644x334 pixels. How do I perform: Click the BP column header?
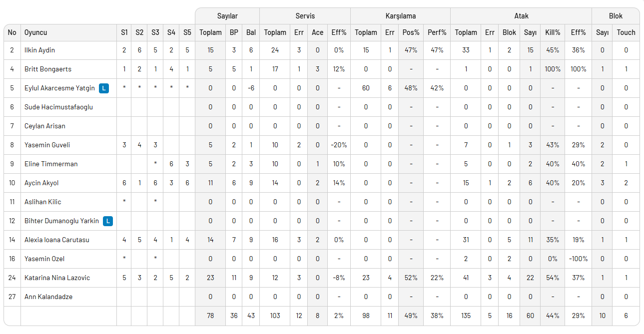[234, 32]
